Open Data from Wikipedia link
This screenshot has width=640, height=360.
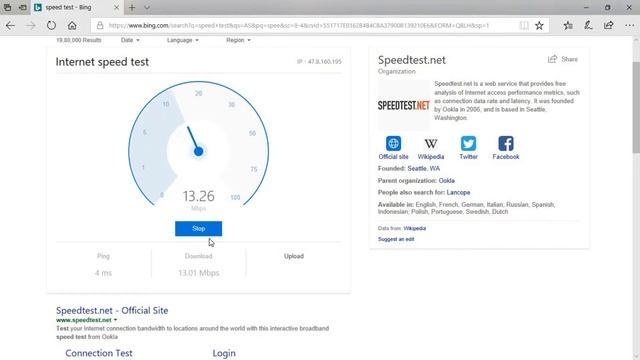[x=414, y=228]
